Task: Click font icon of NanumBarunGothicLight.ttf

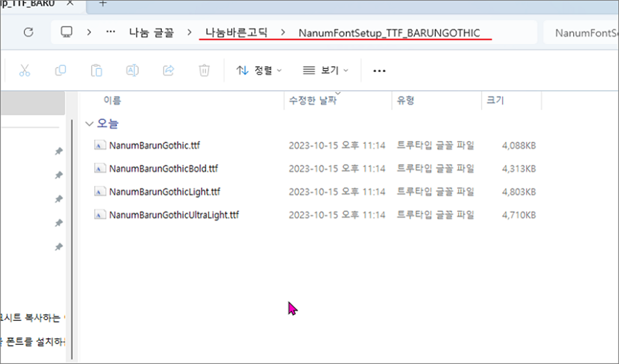Action: pos(100,191)
